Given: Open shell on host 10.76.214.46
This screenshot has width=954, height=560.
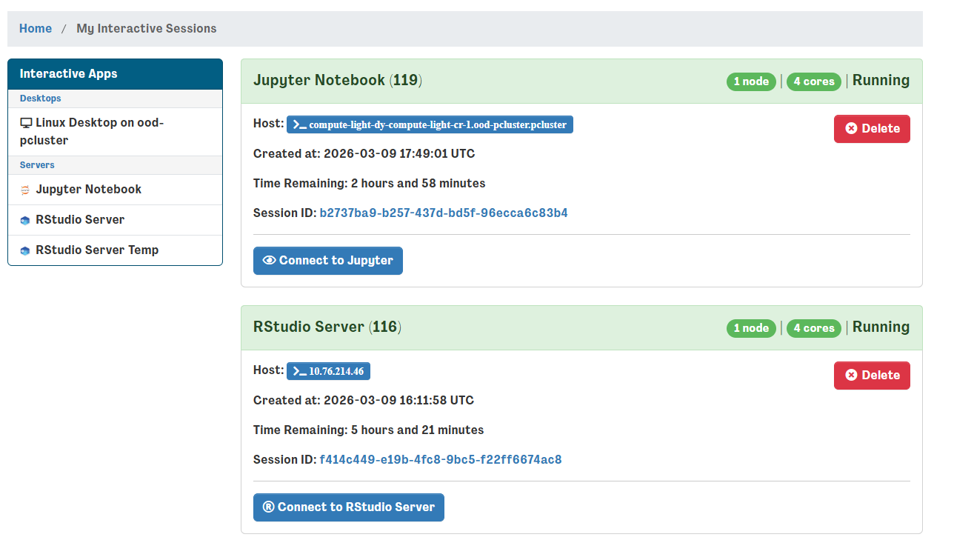Looking at the screenshot, I should [x=328, y=371].
